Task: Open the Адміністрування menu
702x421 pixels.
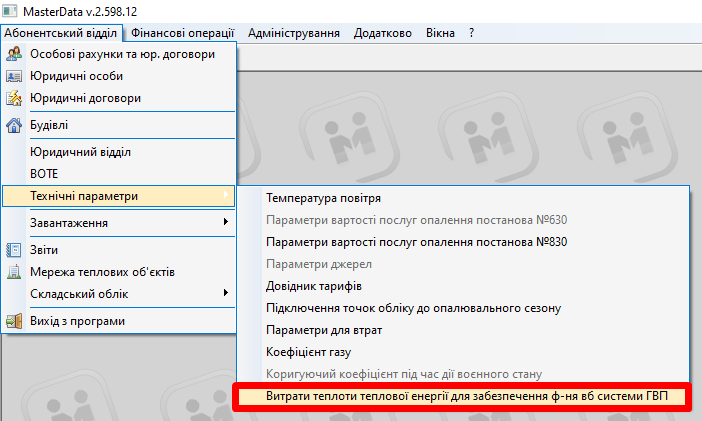Action: coord(293,33)
